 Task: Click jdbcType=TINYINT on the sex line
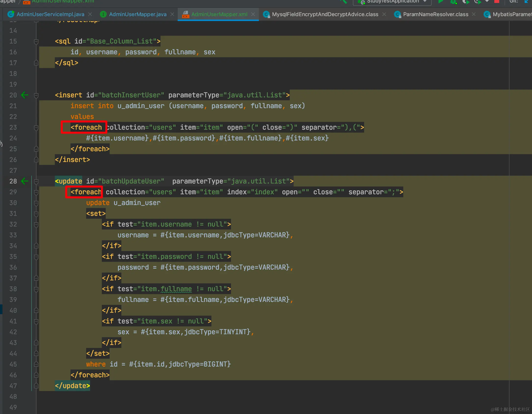[217, 332]
